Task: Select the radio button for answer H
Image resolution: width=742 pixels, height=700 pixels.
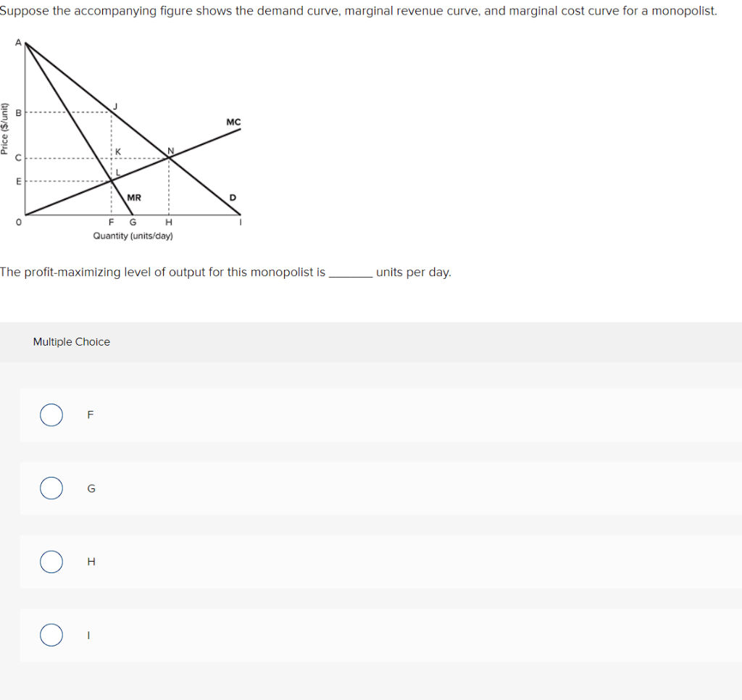Action: 51,562
